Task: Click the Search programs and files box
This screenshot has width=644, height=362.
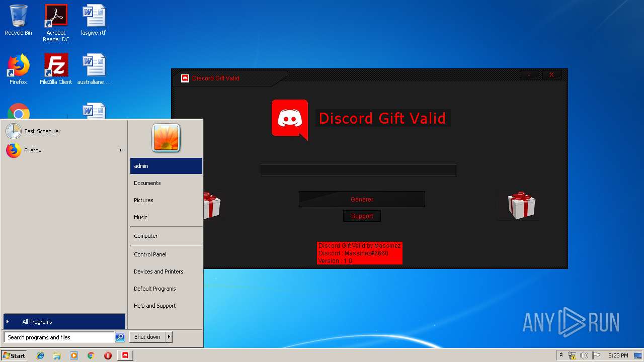Action: pyautogui.click(x=59, y=337)
